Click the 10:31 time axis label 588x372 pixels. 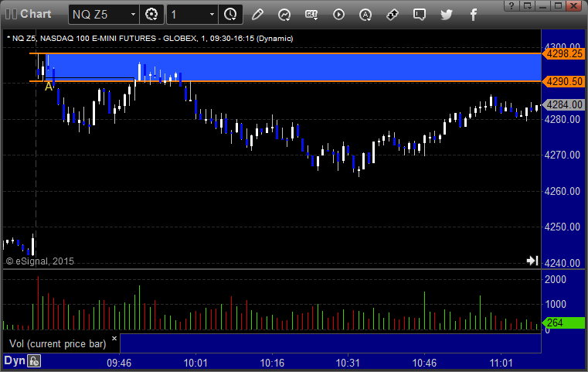pos(348,363)
